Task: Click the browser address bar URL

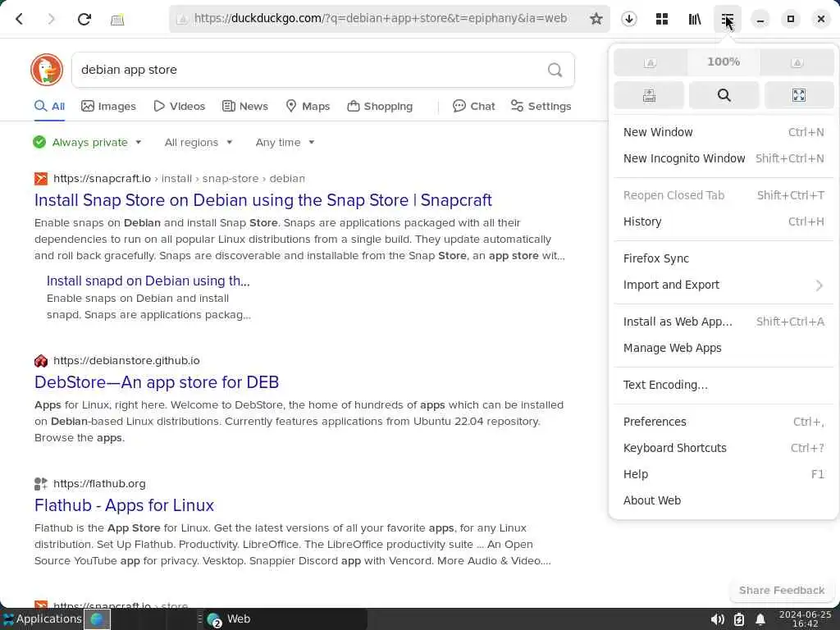Action: click(x=381, y=19)
